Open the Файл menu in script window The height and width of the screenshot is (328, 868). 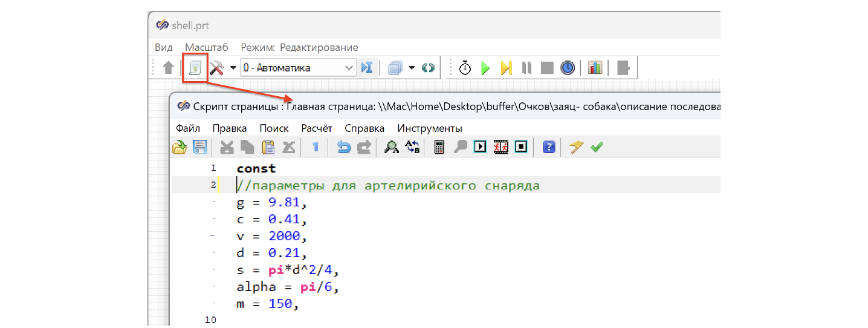(x=188, y=128)
